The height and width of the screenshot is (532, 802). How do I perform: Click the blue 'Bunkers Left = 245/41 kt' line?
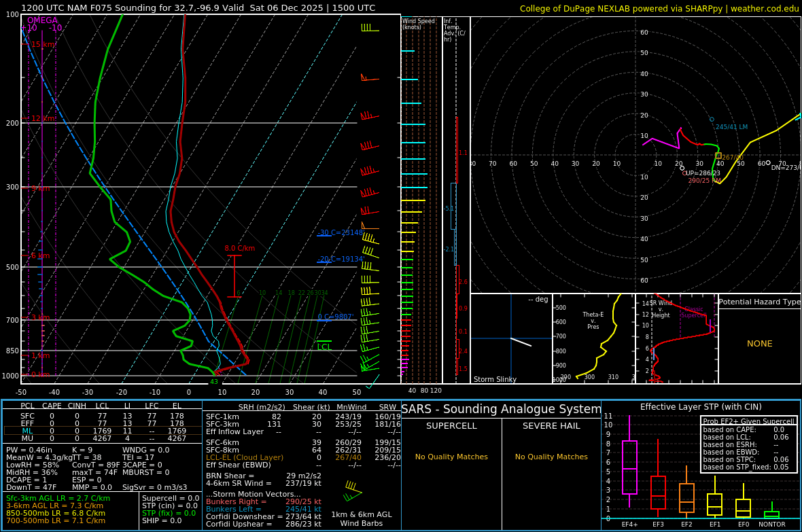264,509
